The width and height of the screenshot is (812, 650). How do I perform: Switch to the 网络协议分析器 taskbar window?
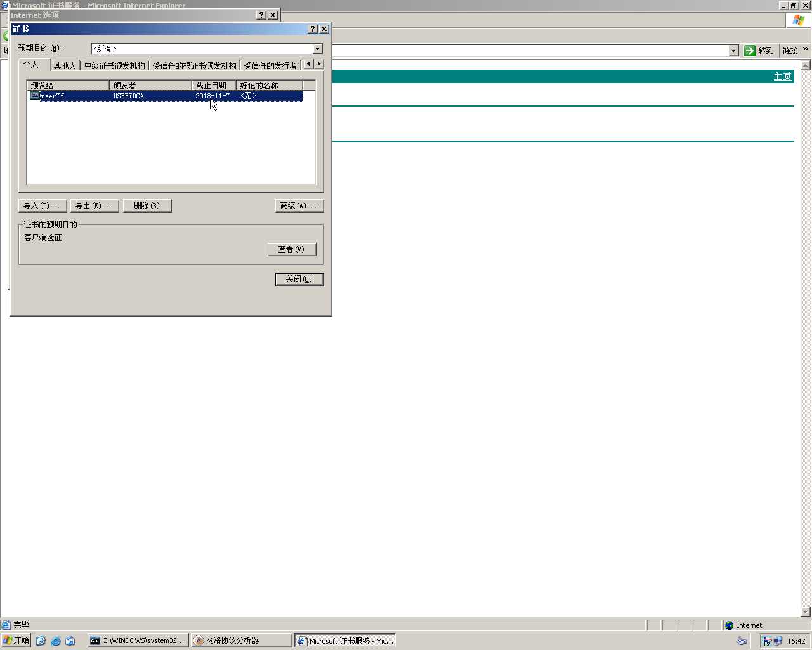coord(242,640)
